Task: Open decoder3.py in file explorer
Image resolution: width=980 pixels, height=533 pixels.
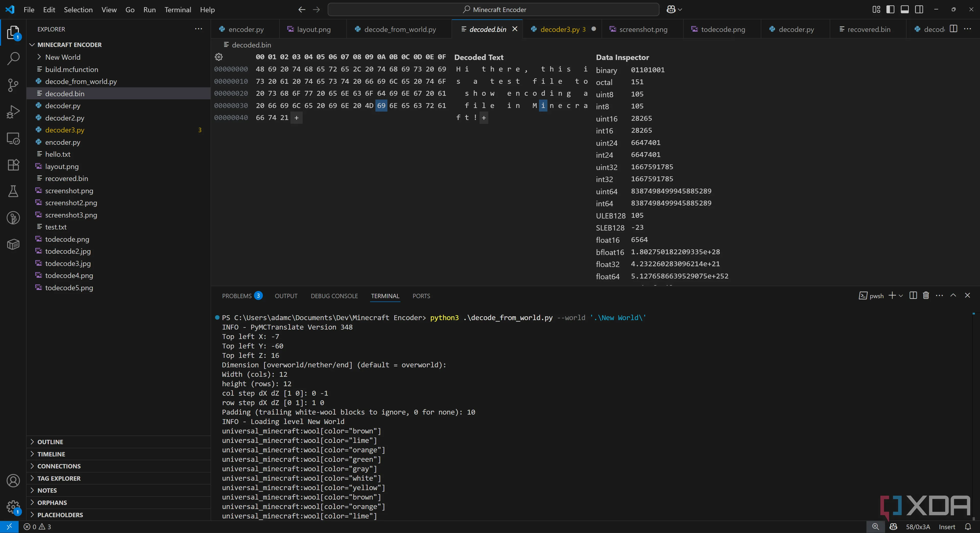Action: point(118,130)
